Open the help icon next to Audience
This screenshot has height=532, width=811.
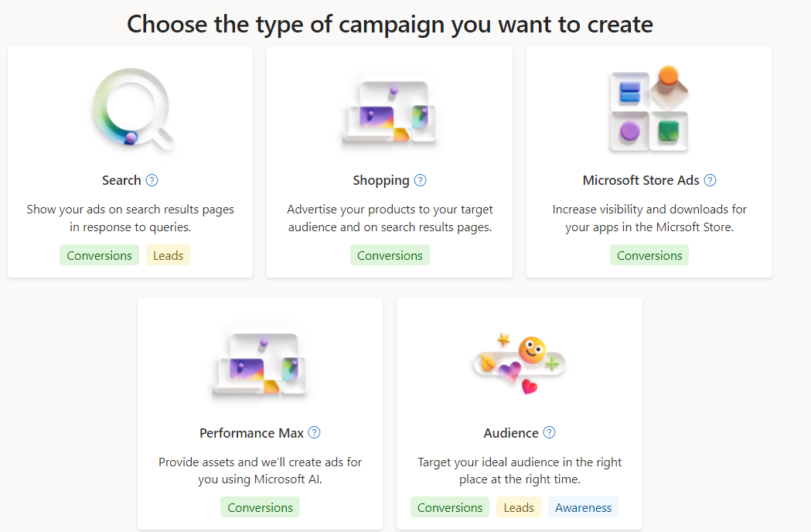[549, 432]
